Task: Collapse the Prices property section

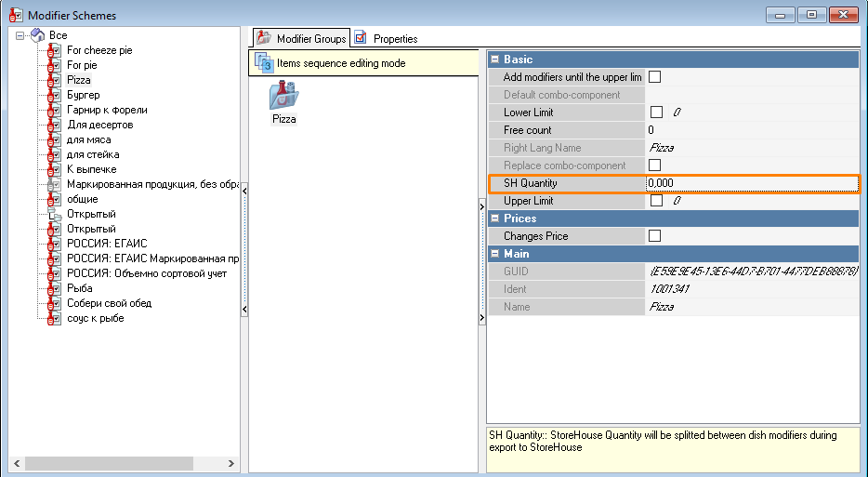Action: click(494, 219)
